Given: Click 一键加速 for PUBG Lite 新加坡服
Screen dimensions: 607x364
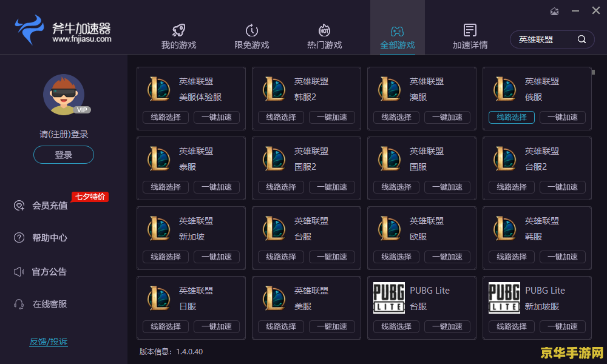Looking at the screenshot, I should 563,326.
